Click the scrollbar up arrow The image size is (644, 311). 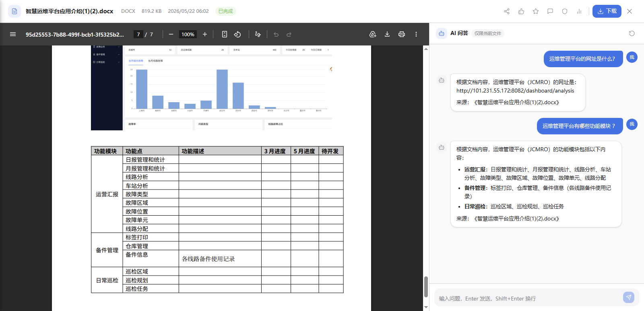426,49
